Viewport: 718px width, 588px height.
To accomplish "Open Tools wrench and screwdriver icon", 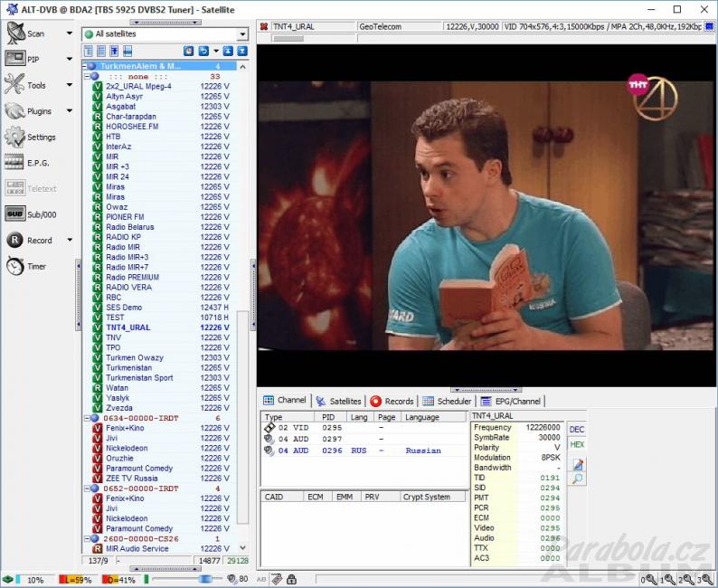I will coord(14,85).
